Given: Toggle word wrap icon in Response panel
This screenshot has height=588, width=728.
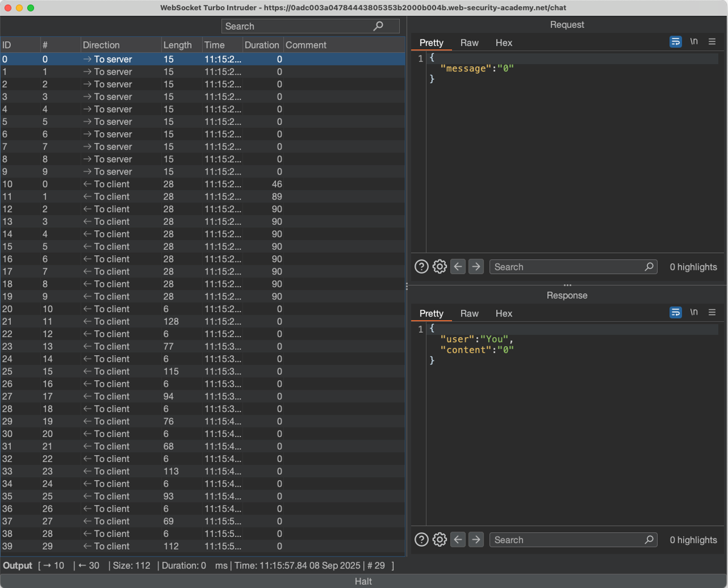Looking at the screenshot, I should click(675, 313).
